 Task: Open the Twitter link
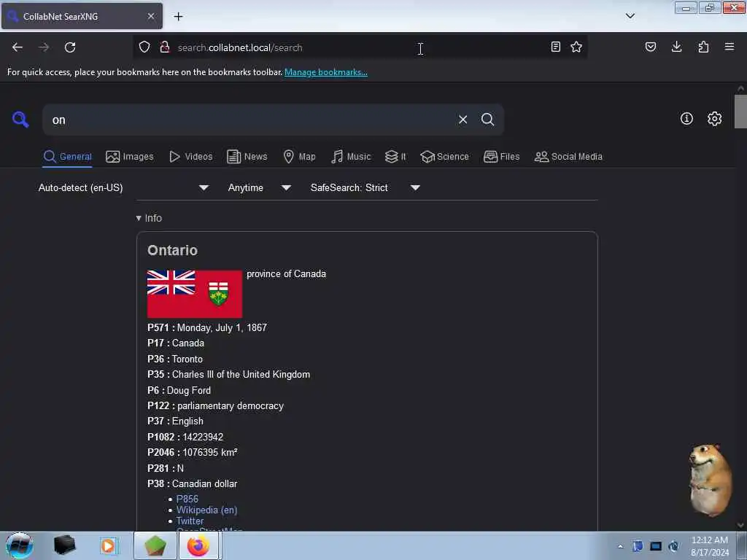(x=190, y=521)
